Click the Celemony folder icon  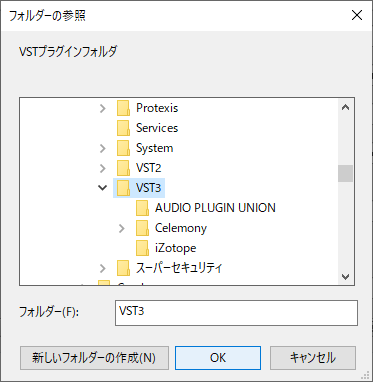click(142, 228)
